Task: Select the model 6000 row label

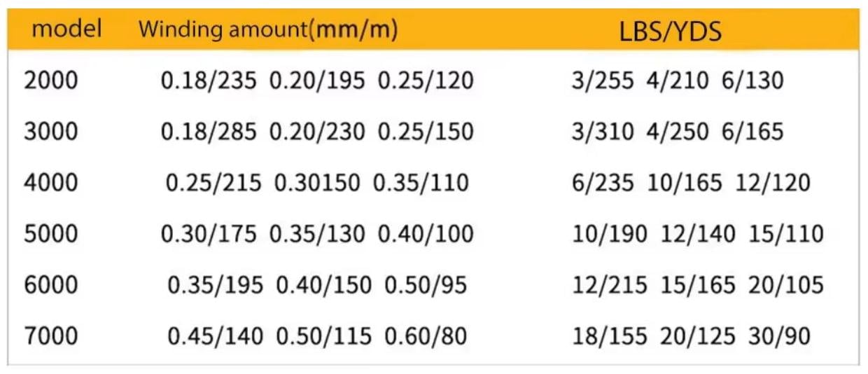Action: point(51,285)
